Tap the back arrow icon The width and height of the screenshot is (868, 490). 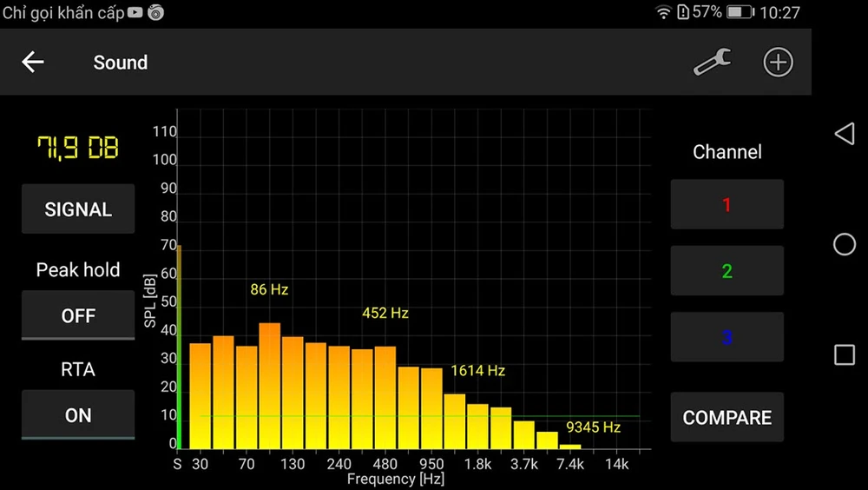[33, 63]
